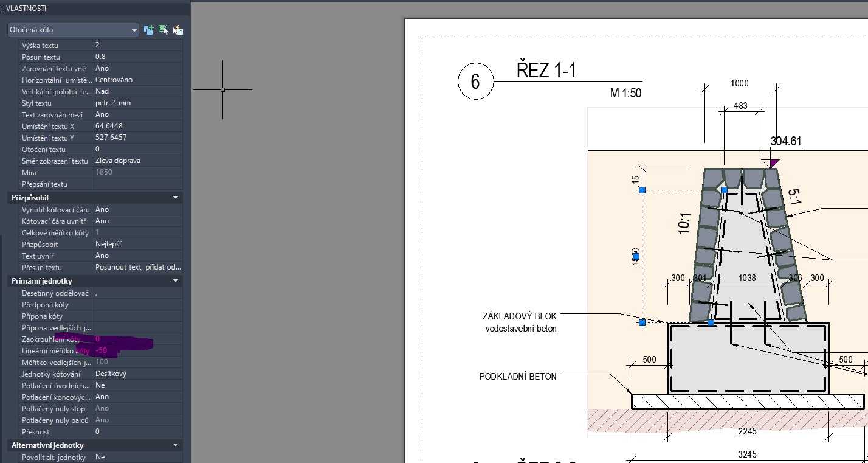Click the blue grip on the dimension text
Image resolution: width=868 pixels, height=463 pixels.
click(636, 257)
